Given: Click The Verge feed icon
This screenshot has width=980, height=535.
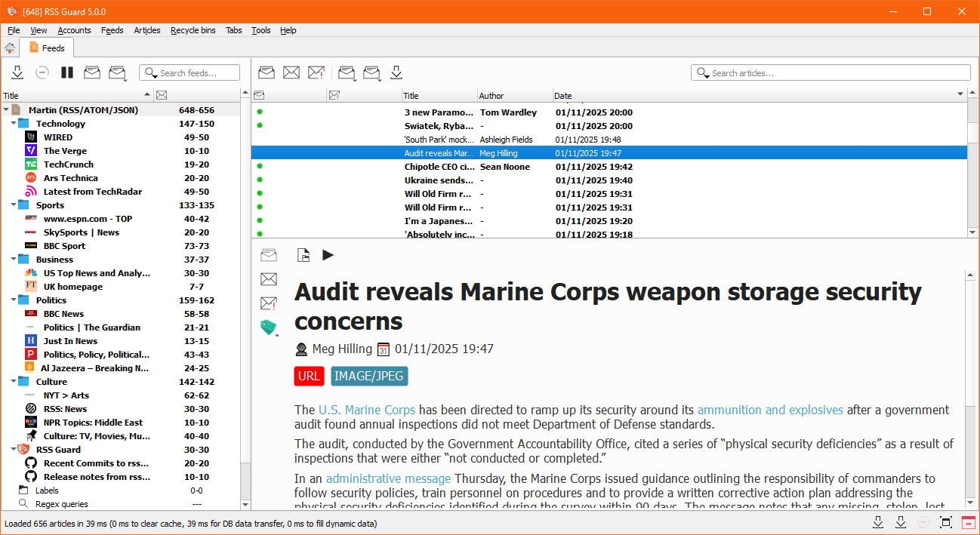Looking at the screenshot, I should click(31, 151).
